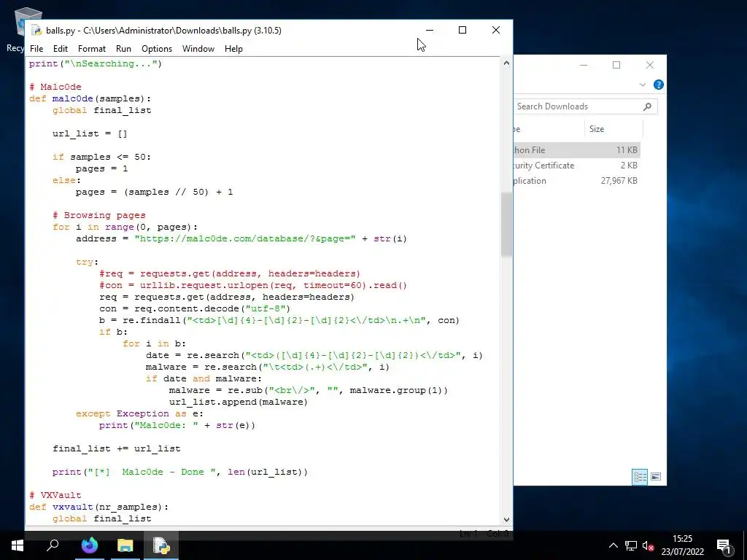Screen dimensions: 747x560
Task: Switch Explorer to large icons view
Action: click(x=656, y=477)
